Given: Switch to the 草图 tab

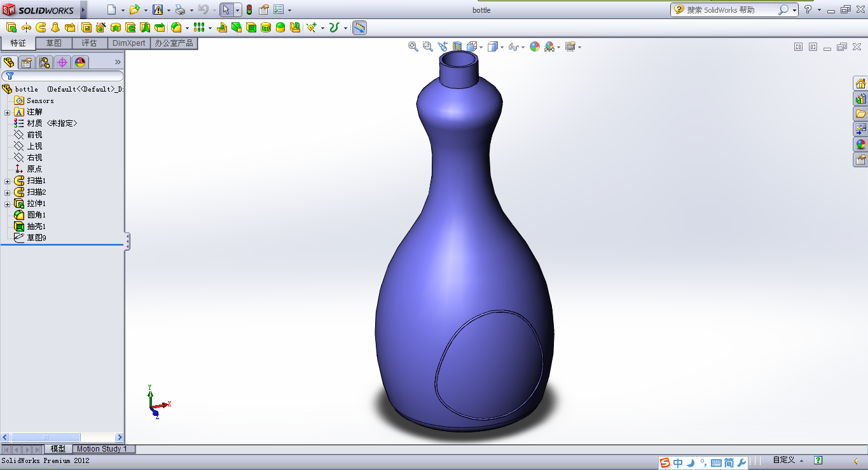Looking at the screenshot, I should pyautogui.click(x=53, y=43).
